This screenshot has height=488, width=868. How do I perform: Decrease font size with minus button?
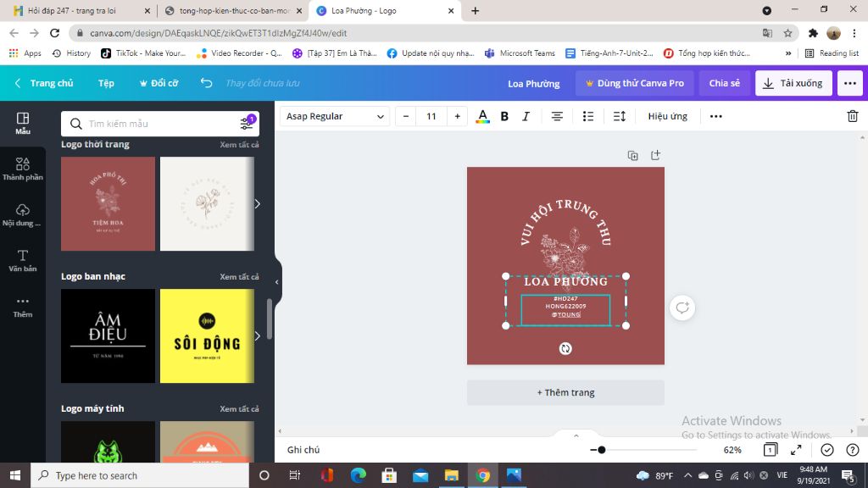[406, 116]
